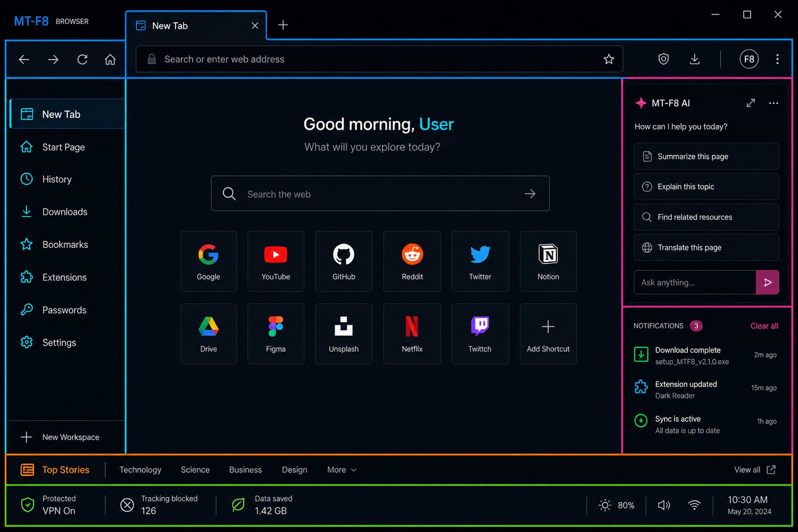Click the volume speaker icon in status bar
Viewport: 798px width, 532px height.
coord(664,505)
